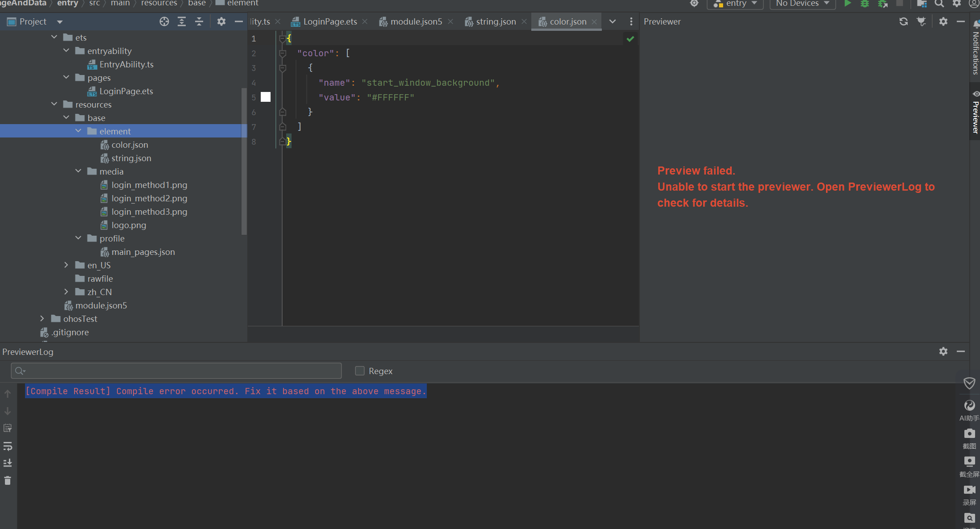Click the down arrow in log sidebar

pyautogui.click(x=8, y=411)
